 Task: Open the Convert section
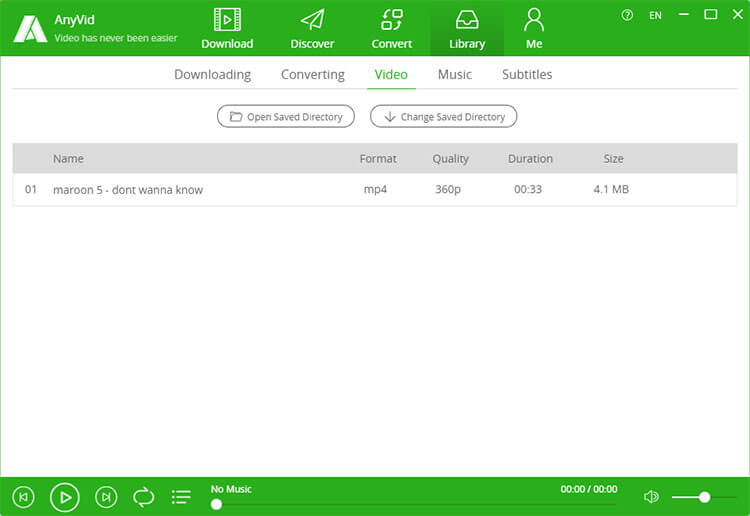click(x=392, y=29)
